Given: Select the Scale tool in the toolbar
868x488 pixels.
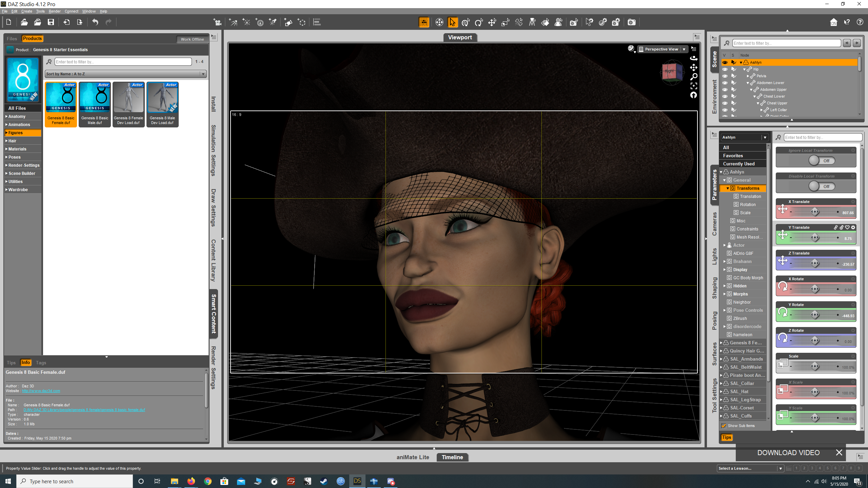Looking at the screenshot, I should pyautogui.click(x=505, y=22).
